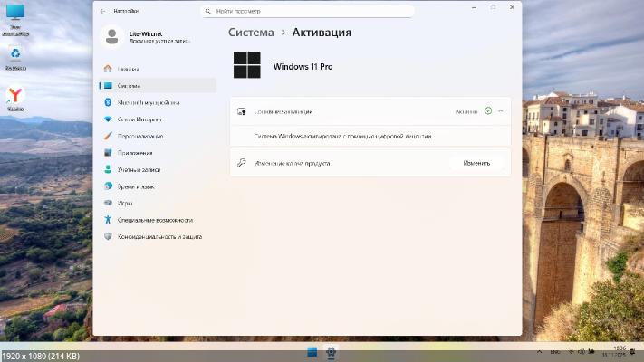The width and height of the screenshot is (644, 362).
Task: Click Система in the breadcrumb
Action: tap(254, 33)
